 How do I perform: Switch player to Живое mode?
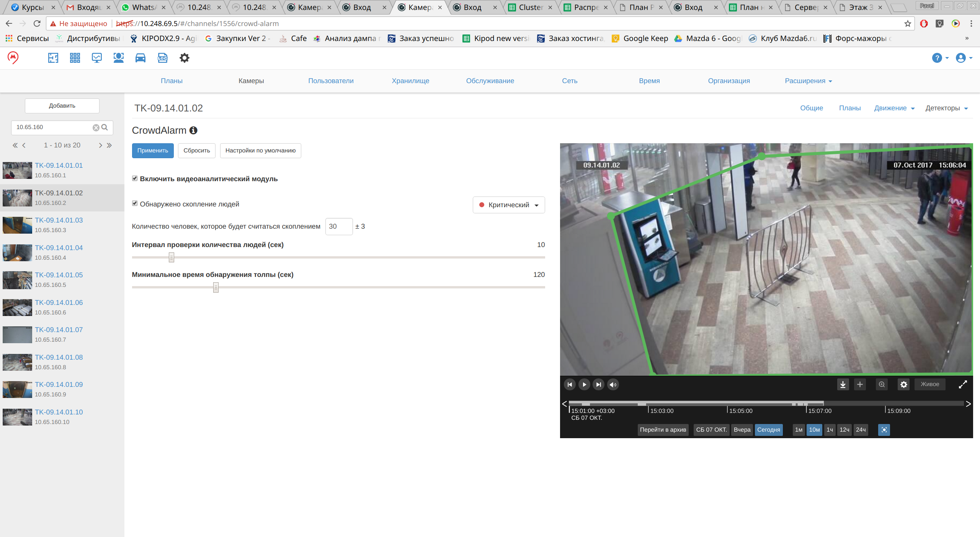pyautogui.click(x=930, y=384)
